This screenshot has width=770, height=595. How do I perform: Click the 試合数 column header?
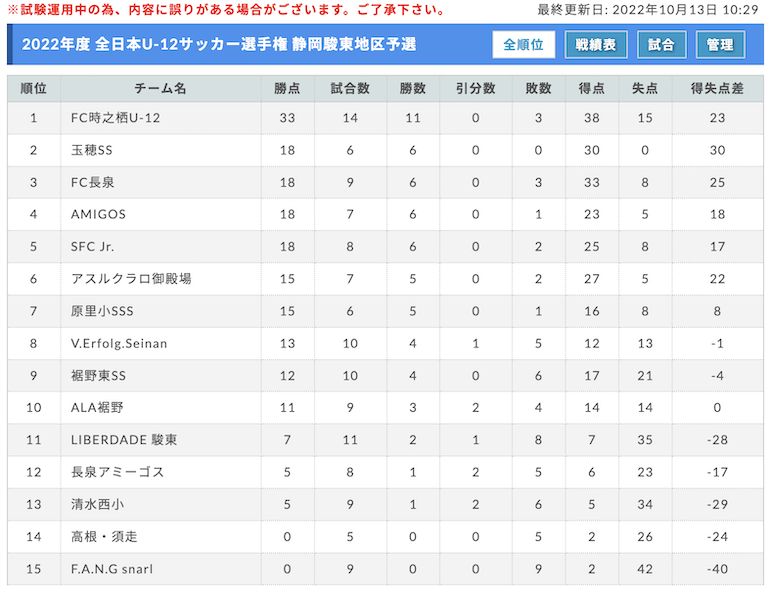point(350,88)
